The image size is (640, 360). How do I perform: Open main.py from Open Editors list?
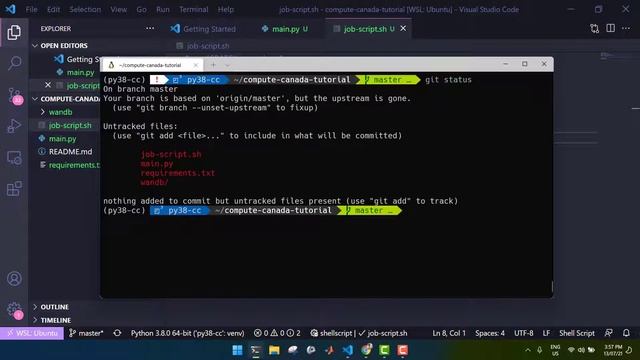[80, 72]
